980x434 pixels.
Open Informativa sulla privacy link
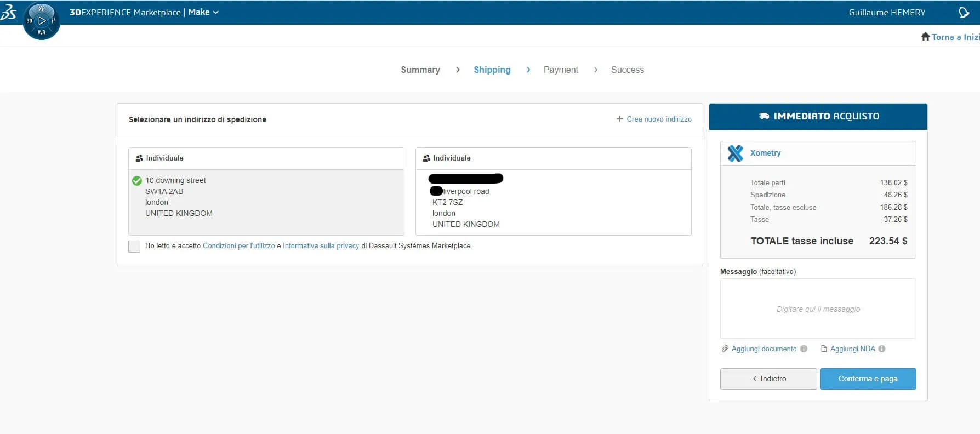tap(321, 246)
